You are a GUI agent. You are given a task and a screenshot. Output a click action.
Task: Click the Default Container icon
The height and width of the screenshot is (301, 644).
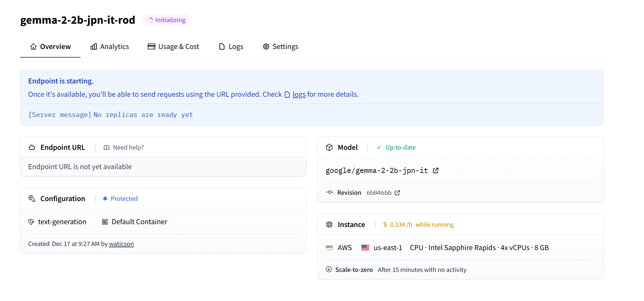click(105, 222)
